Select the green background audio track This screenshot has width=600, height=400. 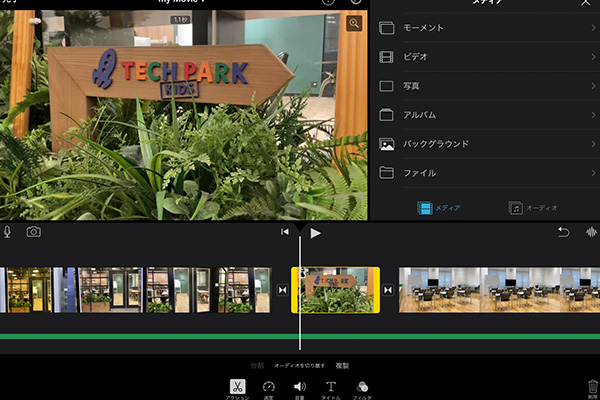[x=300, y=336]
